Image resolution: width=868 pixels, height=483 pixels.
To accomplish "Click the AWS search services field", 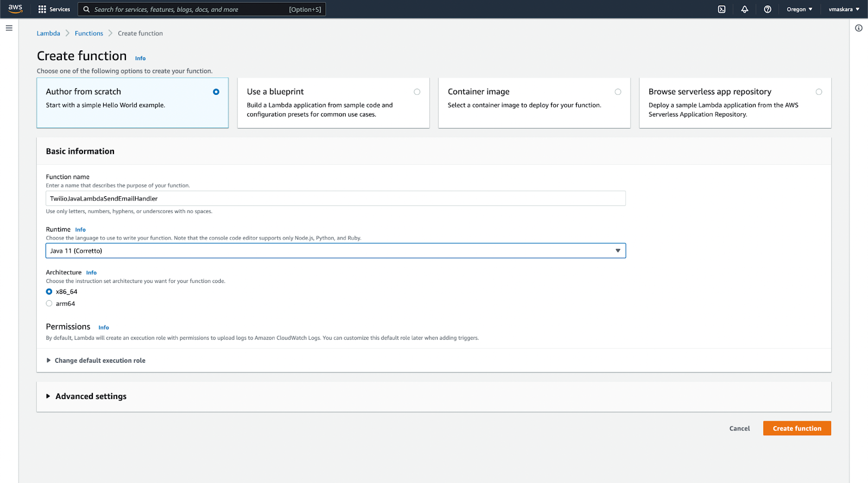I will point(202,9).
